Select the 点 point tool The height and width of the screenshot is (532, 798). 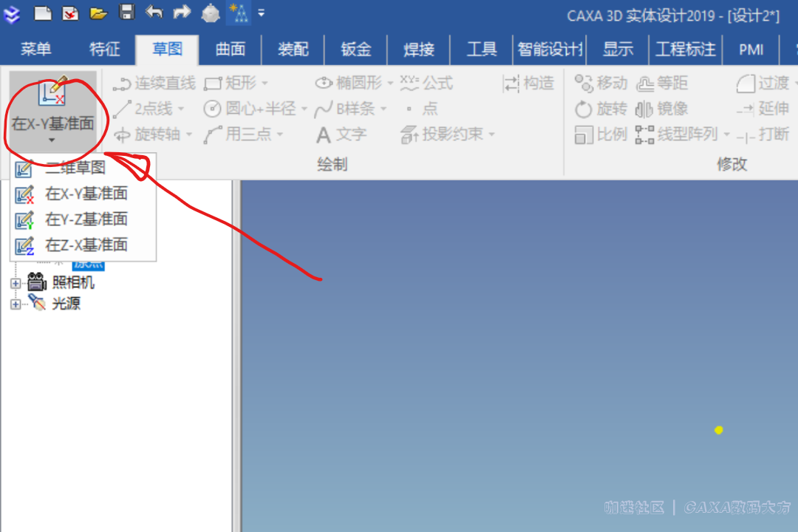[x=421, y=109]
